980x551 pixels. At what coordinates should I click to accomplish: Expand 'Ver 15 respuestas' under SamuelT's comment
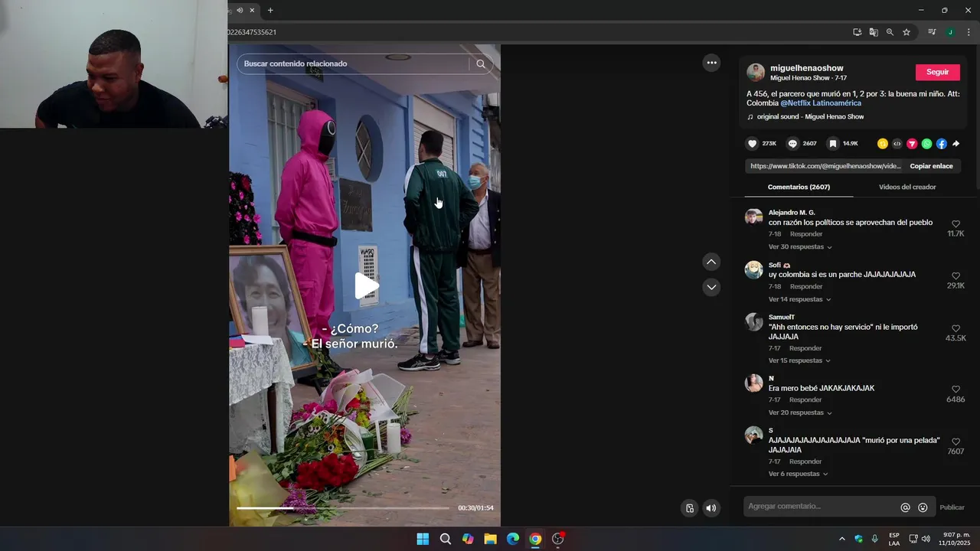[799, 360]
